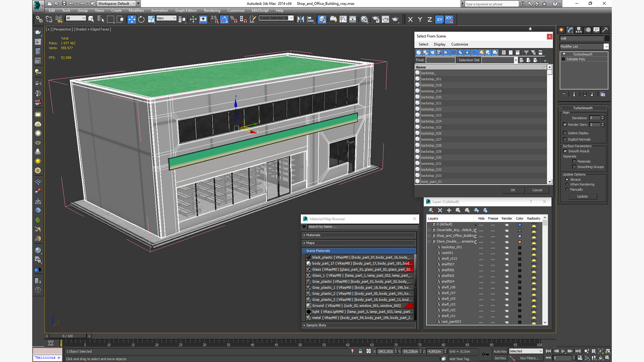Restrict to X axis constraint
The width and height of the screenshot is (644, 362).
[410, 19]
